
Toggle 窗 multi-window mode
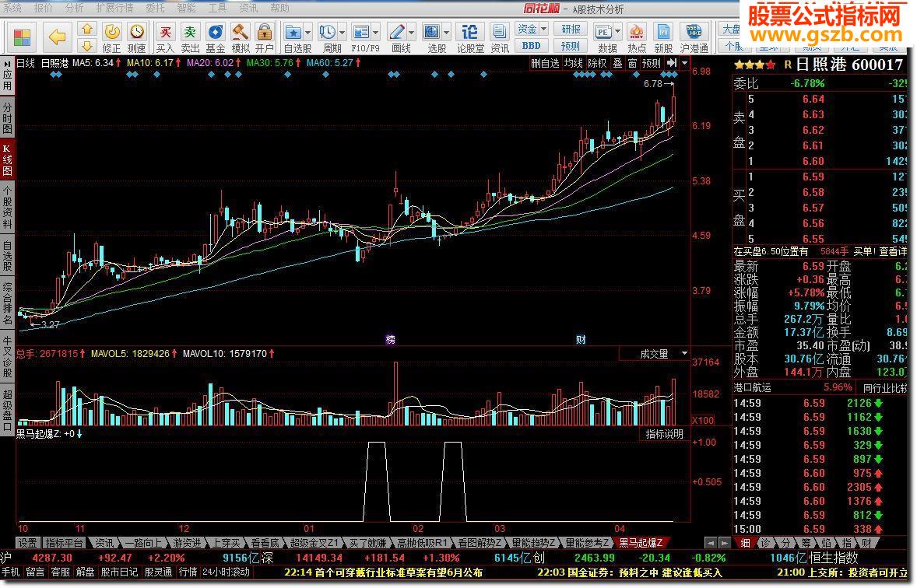[x=633, y=63]
